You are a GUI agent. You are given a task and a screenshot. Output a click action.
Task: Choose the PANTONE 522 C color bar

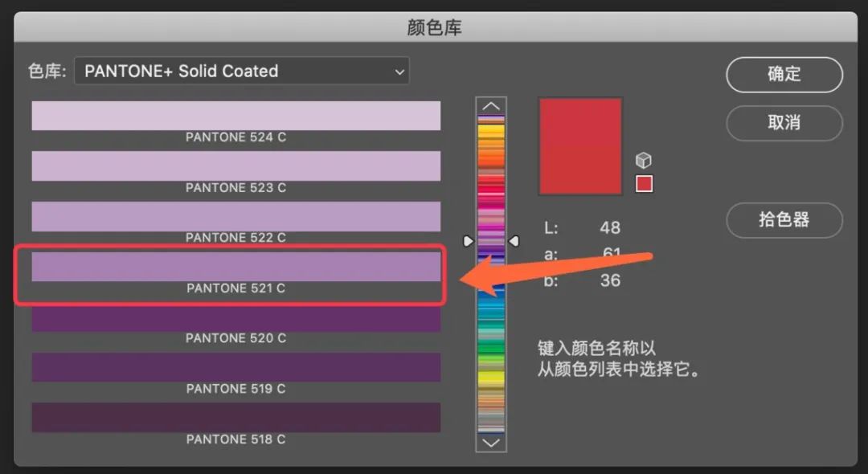236,216
